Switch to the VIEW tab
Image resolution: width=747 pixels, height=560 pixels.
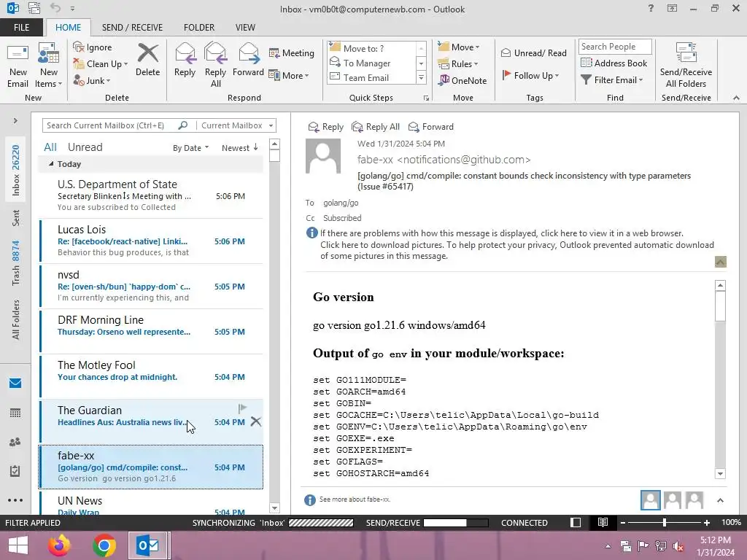click(245, 27)
